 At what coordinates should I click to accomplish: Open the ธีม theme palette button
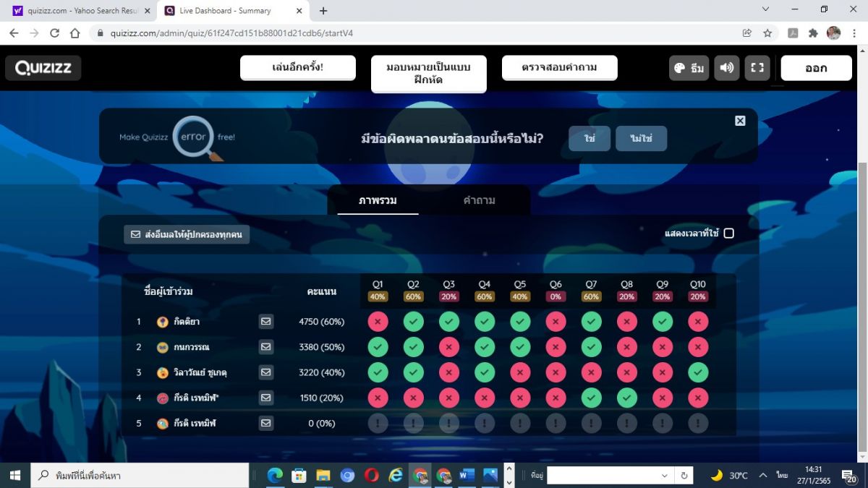pos(689,68)
